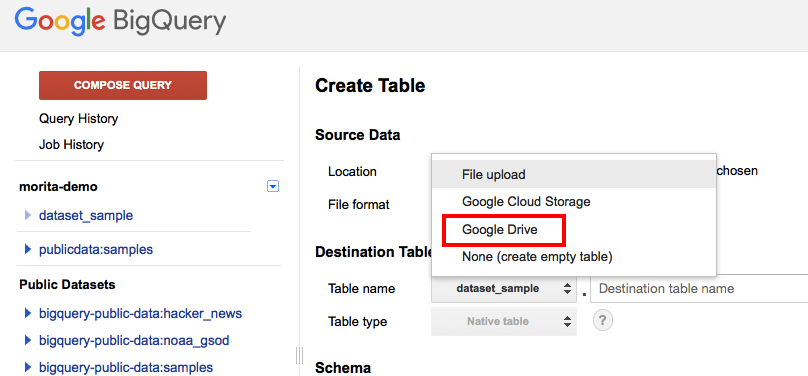Open Query History

coord(78,119)
